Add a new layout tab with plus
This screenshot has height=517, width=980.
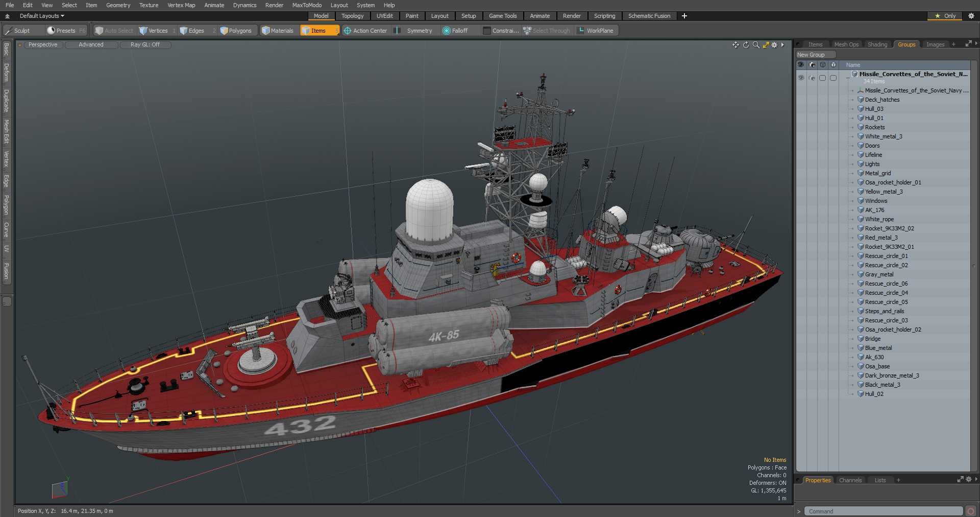coord(684,16)
